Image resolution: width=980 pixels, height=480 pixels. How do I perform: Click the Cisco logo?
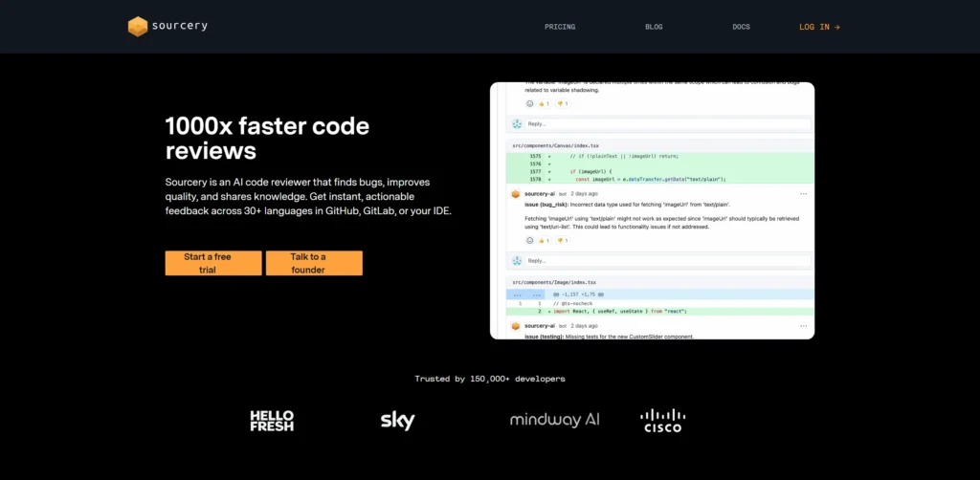[662, 421]
